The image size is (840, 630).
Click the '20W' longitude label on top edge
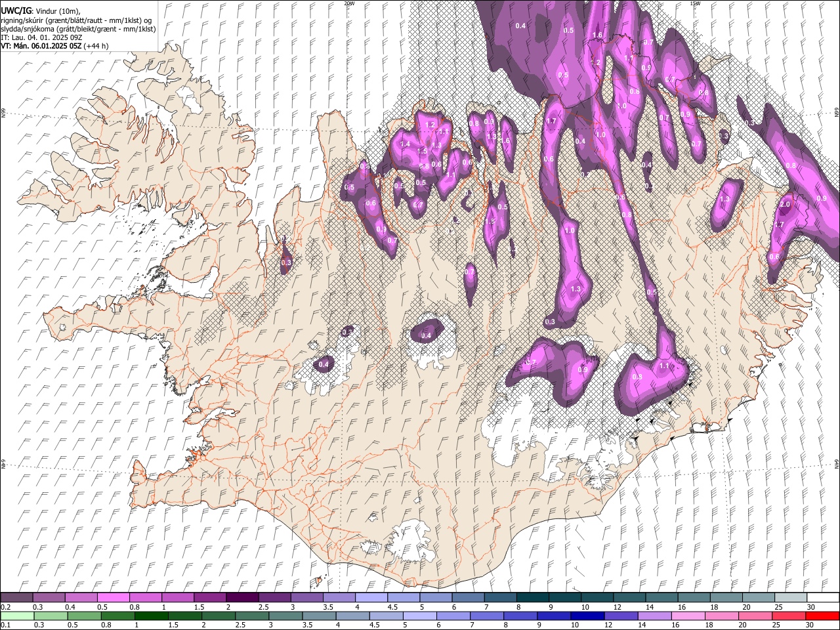click(x=349, y=3)
